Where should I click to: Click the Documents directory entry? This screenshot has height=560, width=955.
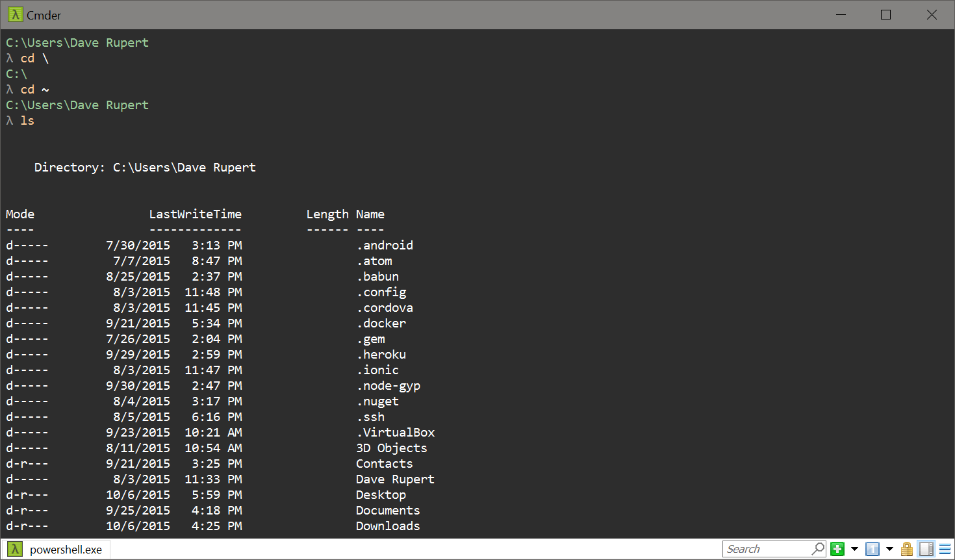click(388, 510)
